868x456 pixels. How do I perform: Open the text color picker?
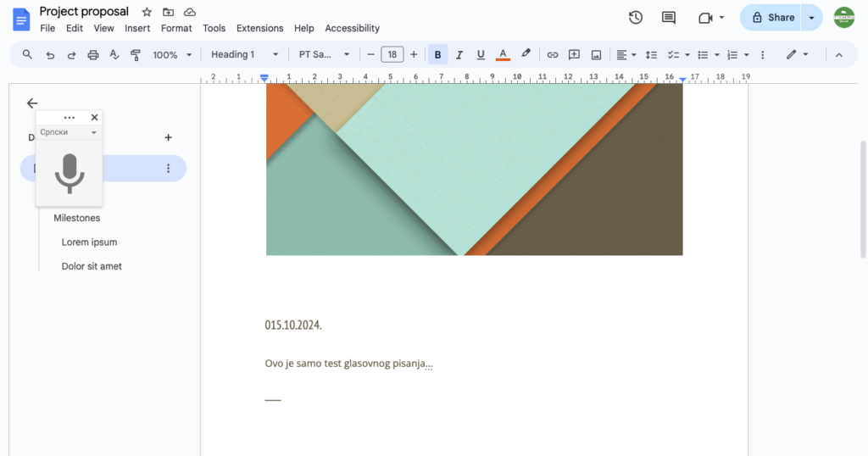503,54
